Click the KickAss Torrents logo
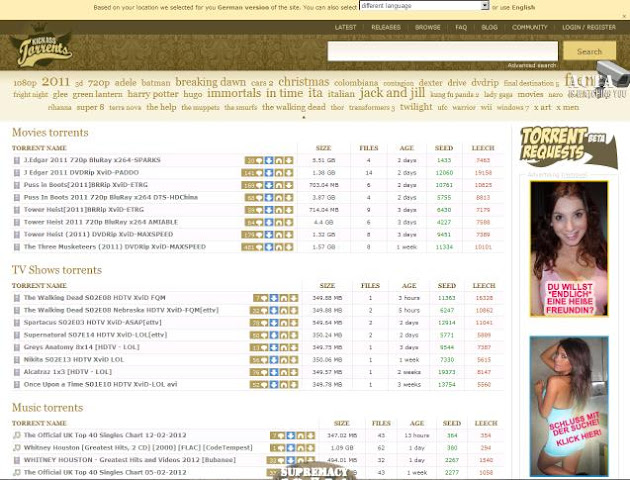The height and width of the screenshot is (480, 630). point(41,47)
